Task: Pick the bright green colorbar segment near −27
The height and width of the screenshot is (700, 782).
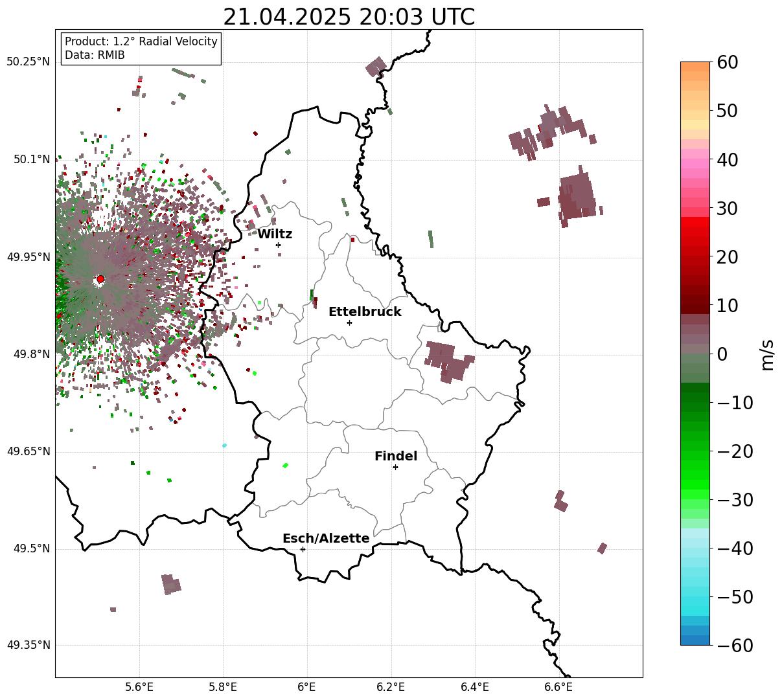Action: click(695, 486)
